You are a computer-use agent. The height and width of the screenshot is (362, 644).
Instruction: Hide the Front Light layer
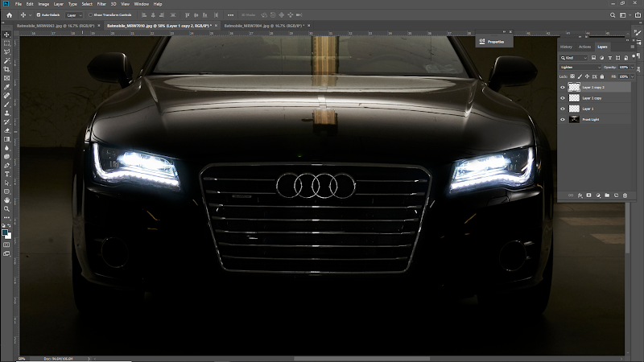pos(563,119)
